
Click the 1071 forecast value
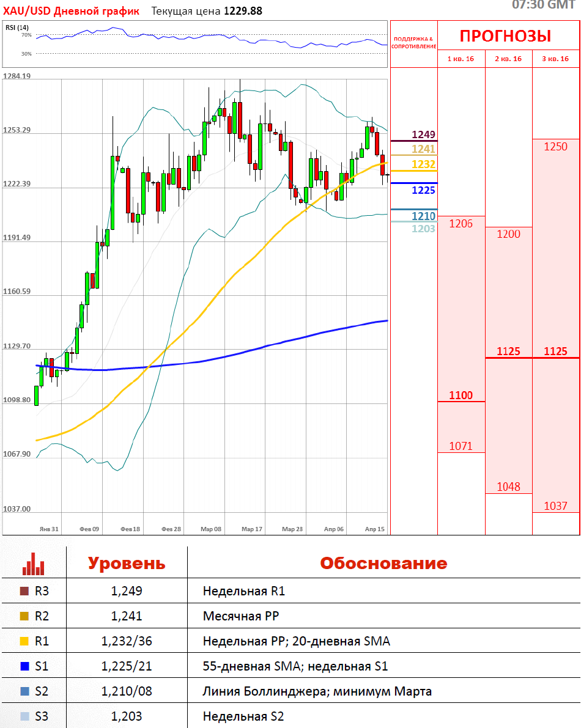pos(461,446)
